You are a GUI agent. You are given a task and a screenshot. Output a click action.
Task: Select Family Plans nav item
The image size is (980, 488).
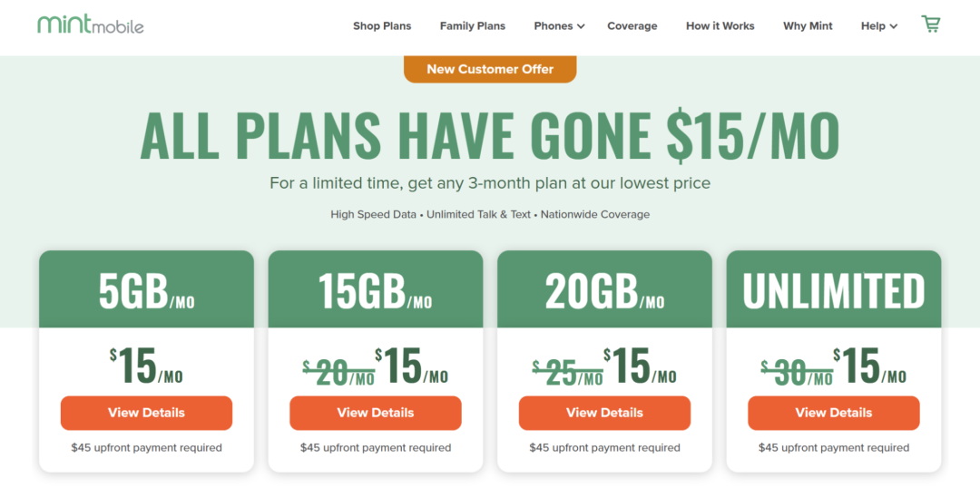473,26
